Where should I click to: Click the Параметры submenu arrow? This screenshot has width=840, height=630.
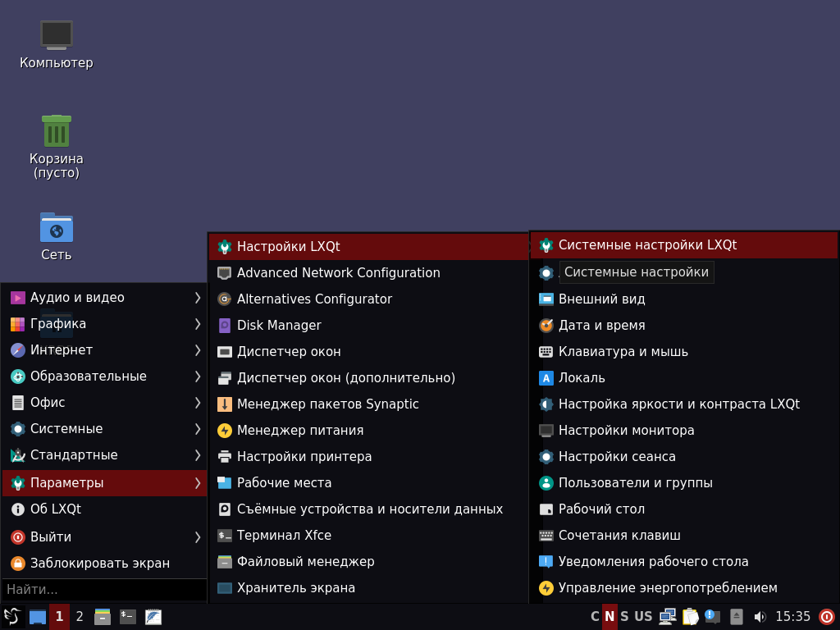pos(198,482)
